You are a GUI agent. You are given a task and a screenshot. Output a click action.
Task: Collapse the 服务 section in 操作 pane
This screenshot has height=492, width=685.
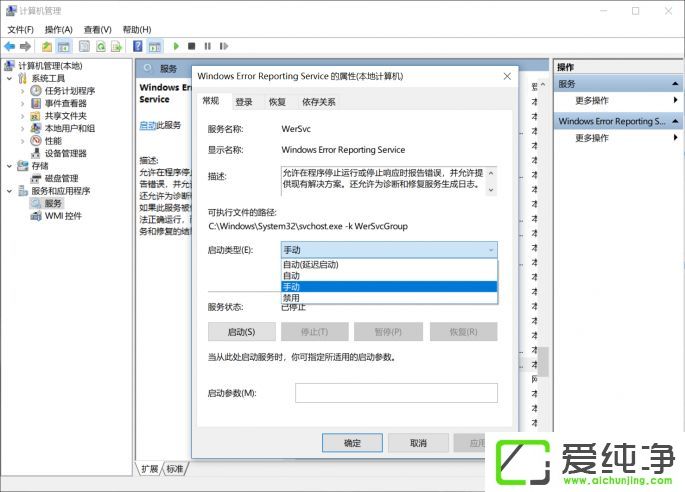click(675, 83)
